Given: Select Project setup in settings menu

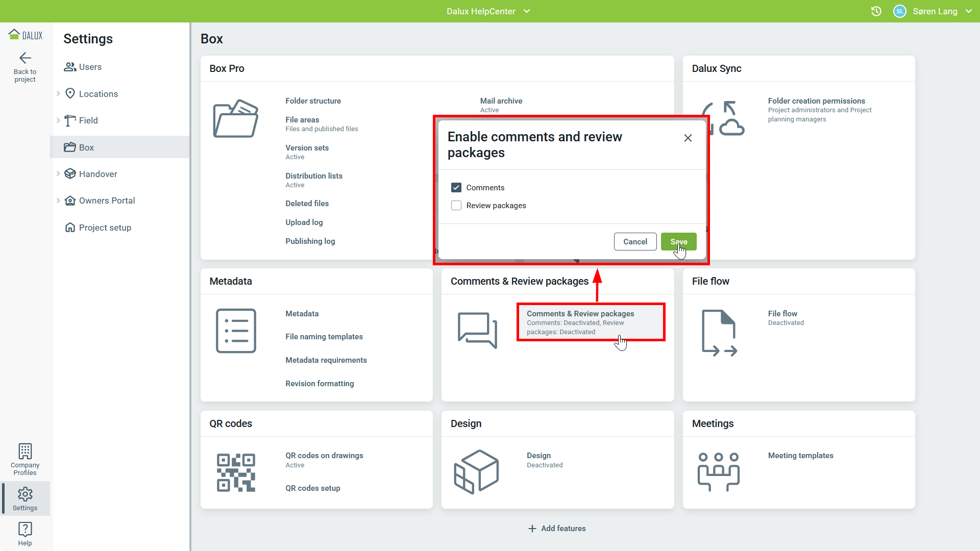Looking at the screenshot, I should (105, 228).
